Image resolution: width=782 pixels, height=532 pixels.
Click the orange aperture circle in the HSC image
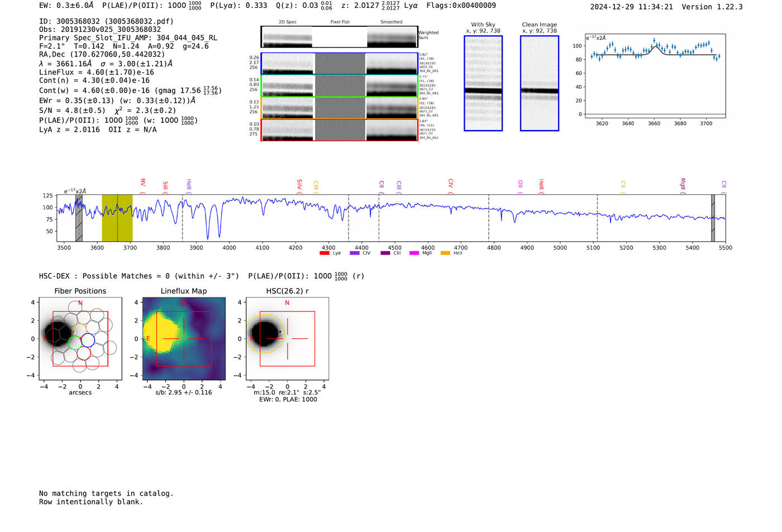pos(265,334)
